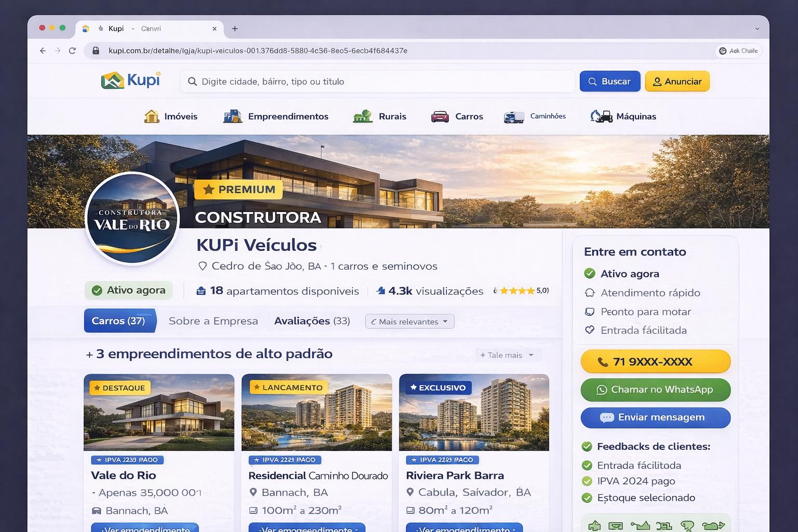798x532 pixels.
Task: Expand the Mais relevantes sort dropdown
Action: click(x=409, y=322)
